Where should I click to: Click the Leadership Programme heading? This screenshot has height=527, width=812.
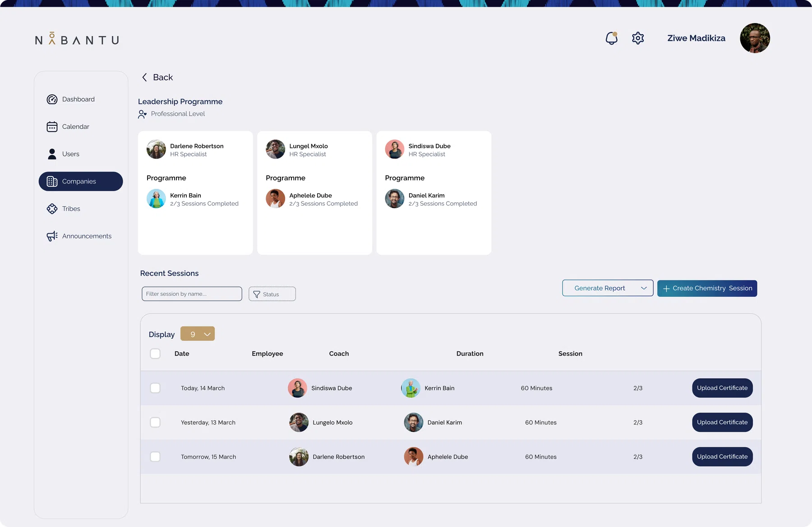(x=180, y=102)
